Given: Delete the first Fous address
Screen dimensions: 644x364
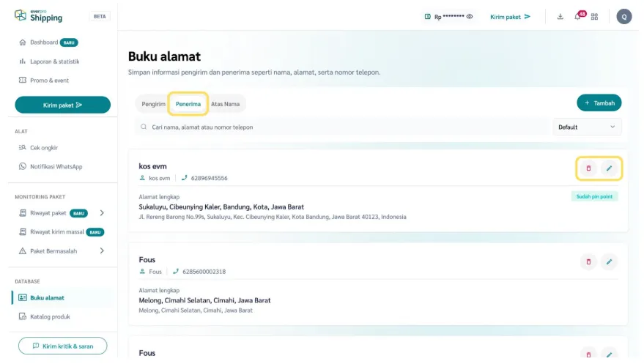Looking at the screenshot, I should [588, 261].
